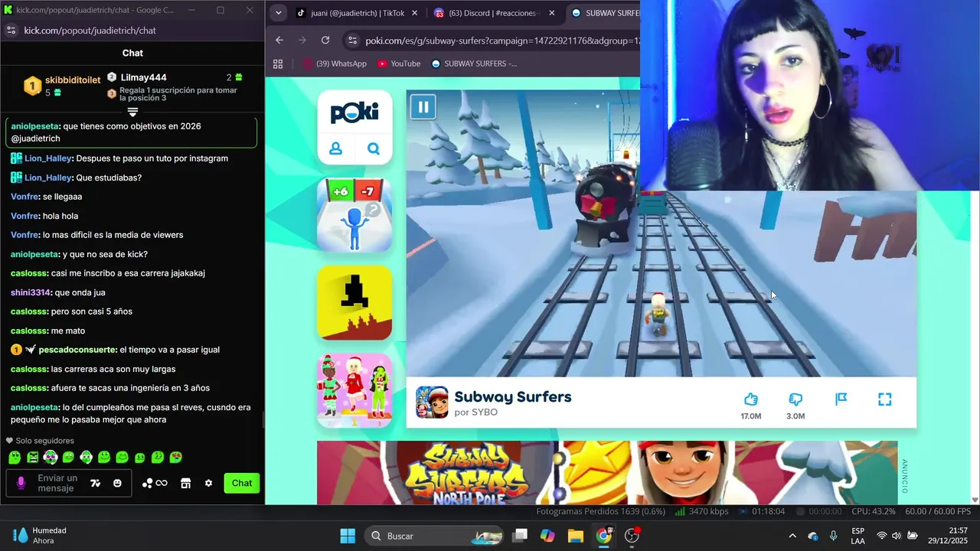The height and width of the screenshot is (551, 980).
Task: Click the ESP LAA language indicator
Action: (857, 536)
